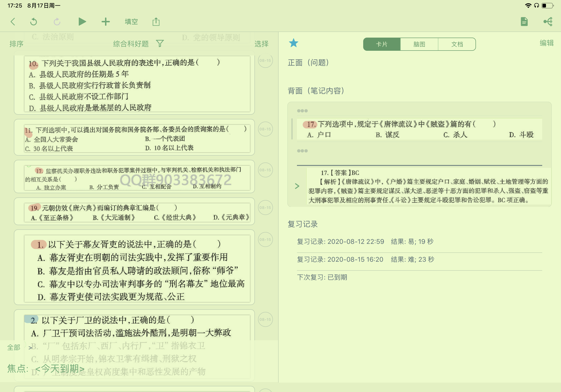Click 排序 to sort cards
The image size is (561, 392).
16,44
